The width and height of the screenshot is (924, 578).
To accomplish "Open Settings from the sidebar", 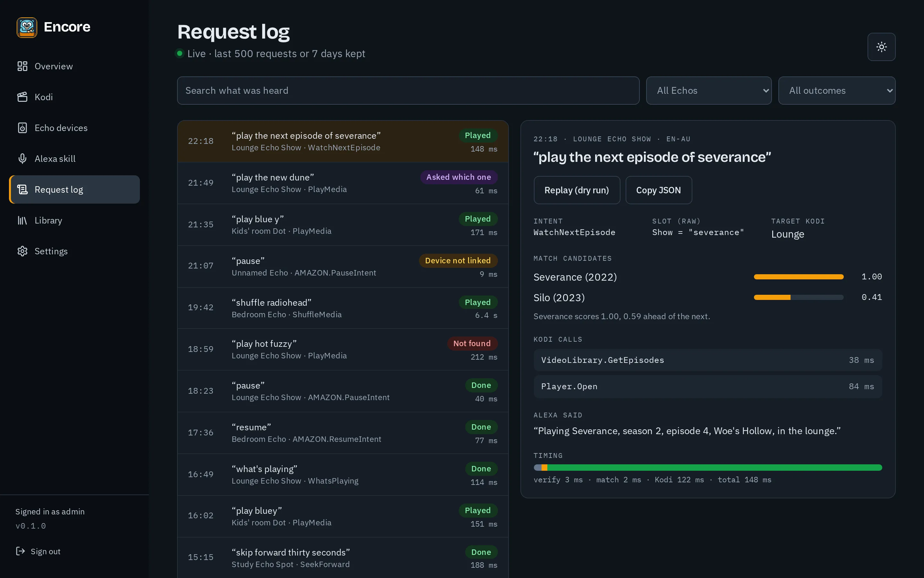I will [x=74, y=251].
